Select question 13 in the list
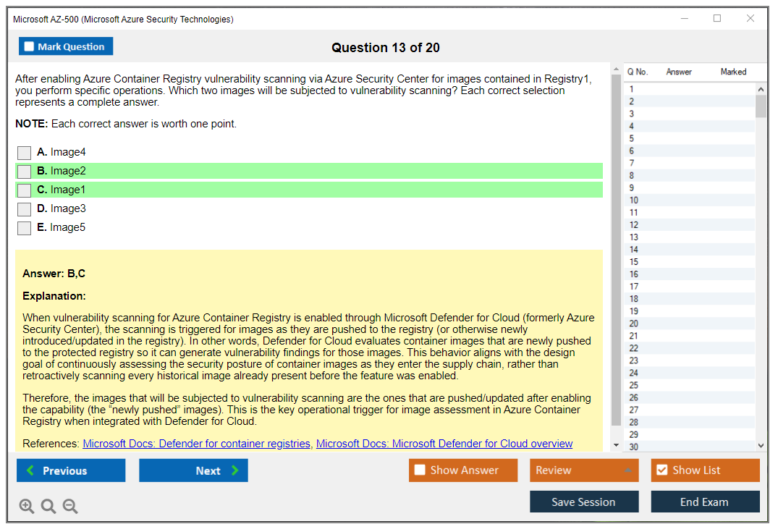 point(634,237)
